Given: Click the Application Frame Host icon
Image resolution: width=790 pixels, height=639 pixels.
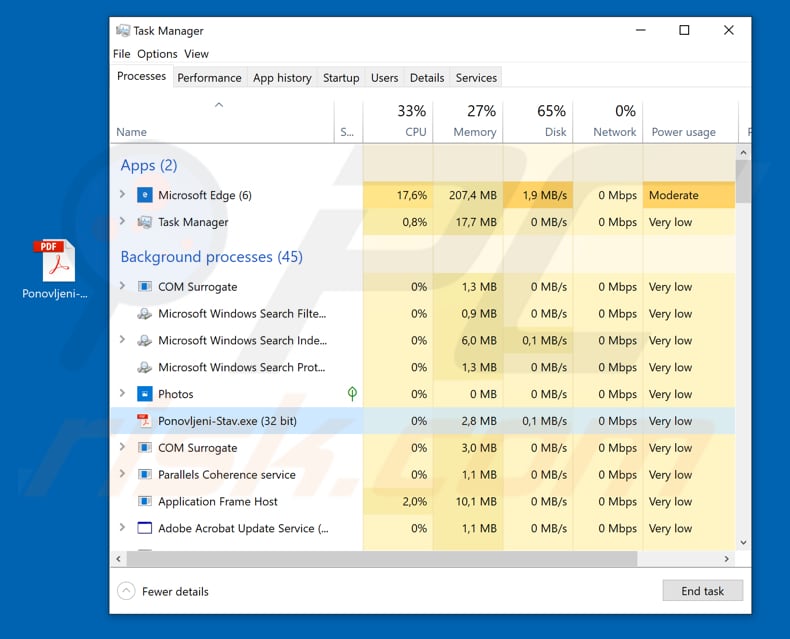Looking at the screenshot, I should 145,501.
